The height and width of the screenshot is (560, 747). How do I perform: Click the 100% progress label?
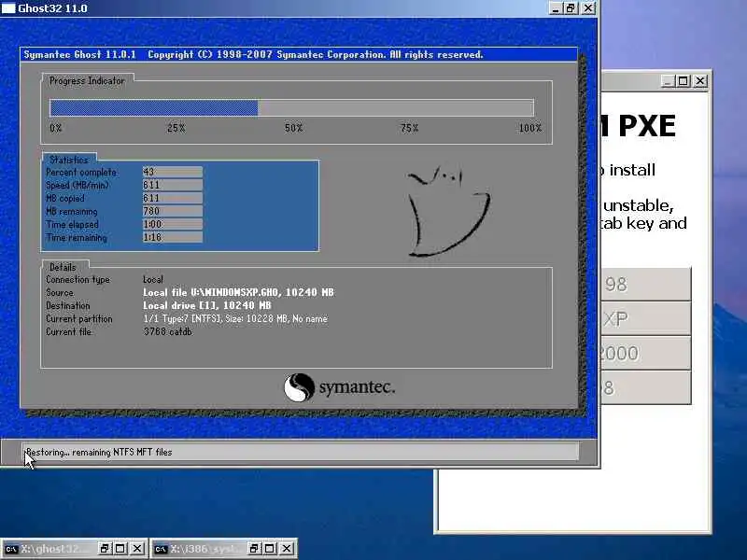(x=530, y=128)
